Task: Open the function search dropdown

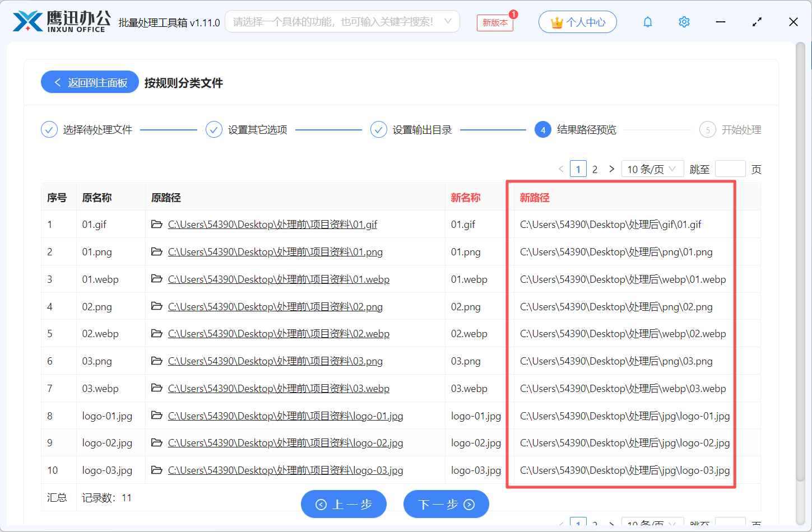Action: [x=342, y=21]
